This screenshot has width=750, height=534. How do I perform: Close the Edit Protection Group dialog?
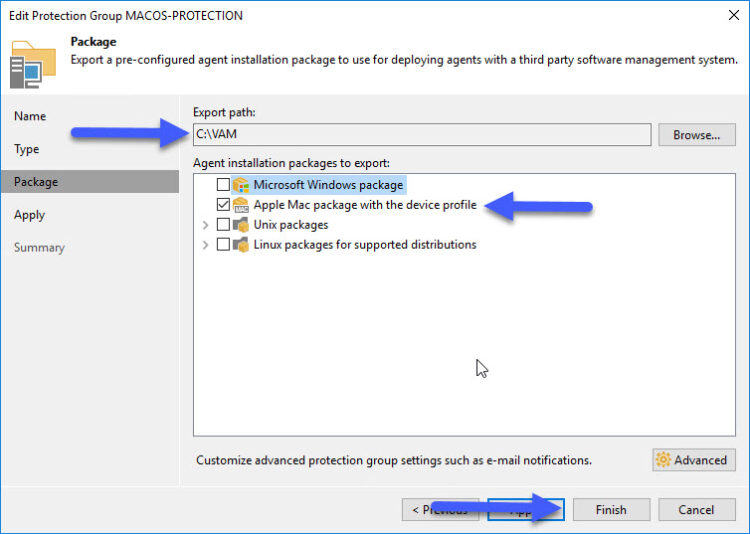coord(734,15)
